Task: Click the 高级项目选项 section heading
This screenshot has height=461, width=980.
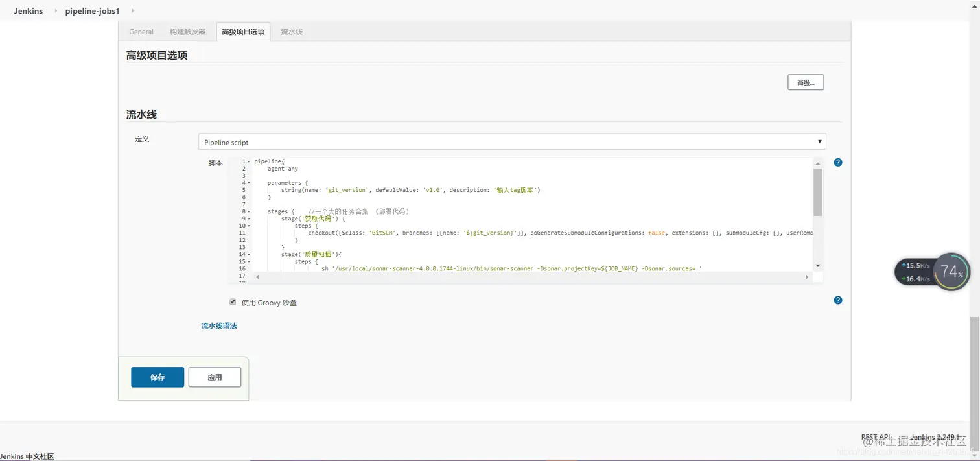Action: point(157,56)
